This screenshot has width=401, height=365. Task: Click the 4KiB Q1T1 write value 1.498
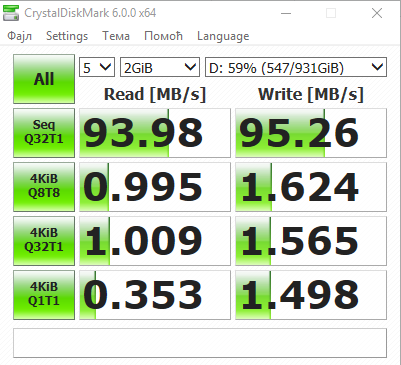tap(311, 295)
